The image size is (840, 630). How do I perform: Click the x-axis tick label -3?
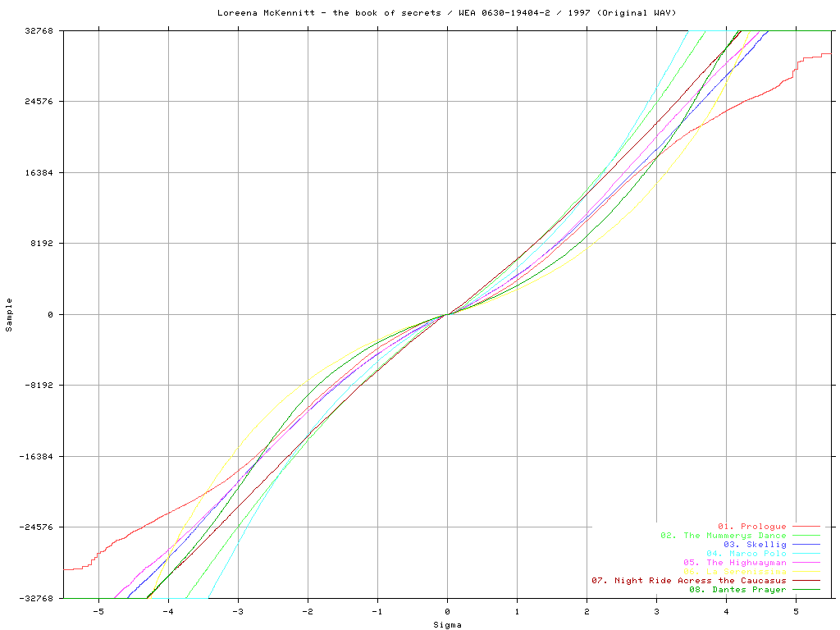(x=238, y=611)
